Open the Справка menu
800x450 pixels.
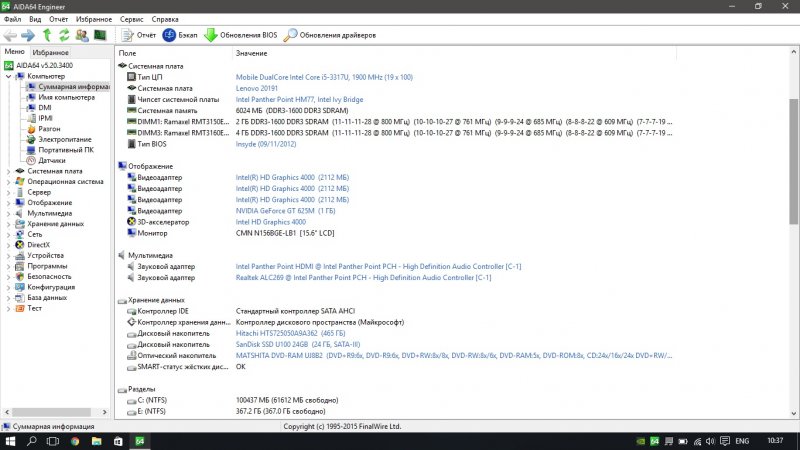coord(165,18)
